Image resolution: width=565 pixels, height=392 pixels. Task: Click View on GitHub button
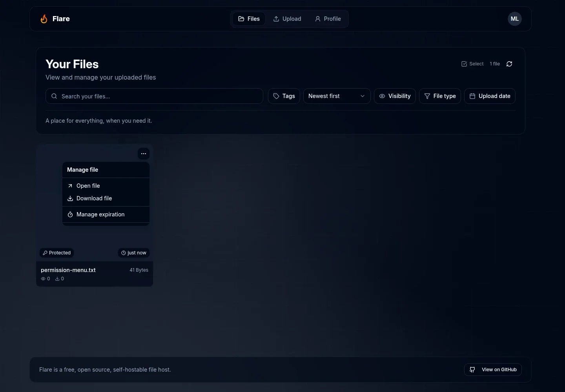pyautogui.click(x=493, y=370)
